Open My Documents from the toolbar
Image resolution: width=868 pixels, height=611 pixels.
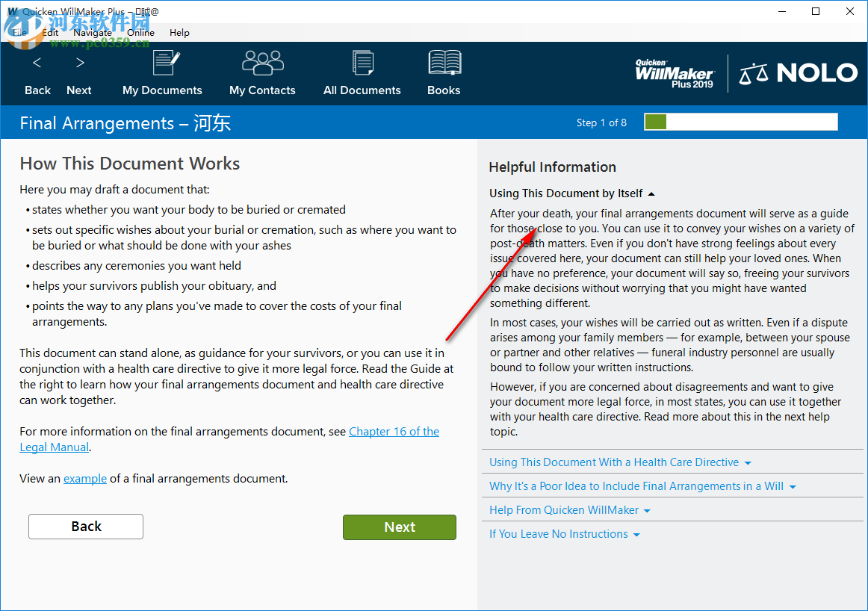166,63
